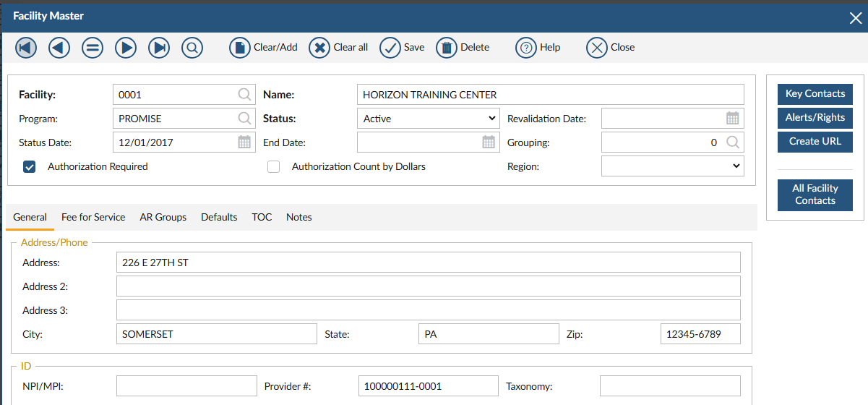Click the Taxonomy input field
Viewport: 868px width, 405px height.
(x=670, y=385)
